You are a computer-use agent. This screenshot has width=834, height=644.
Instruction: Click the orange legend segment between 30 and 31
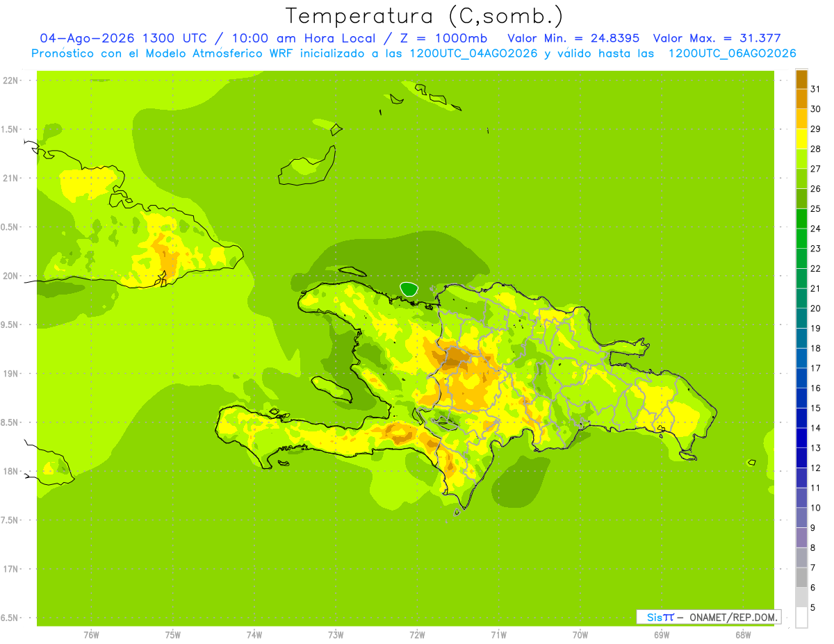click(801, 99)
